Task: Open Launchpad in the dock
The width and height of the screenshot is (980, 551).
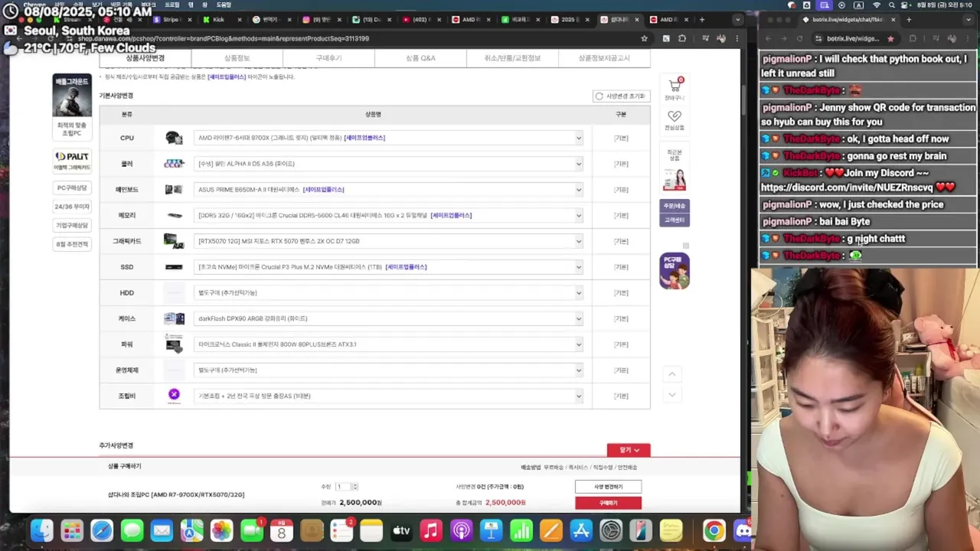Action: [x=72, y=530]
